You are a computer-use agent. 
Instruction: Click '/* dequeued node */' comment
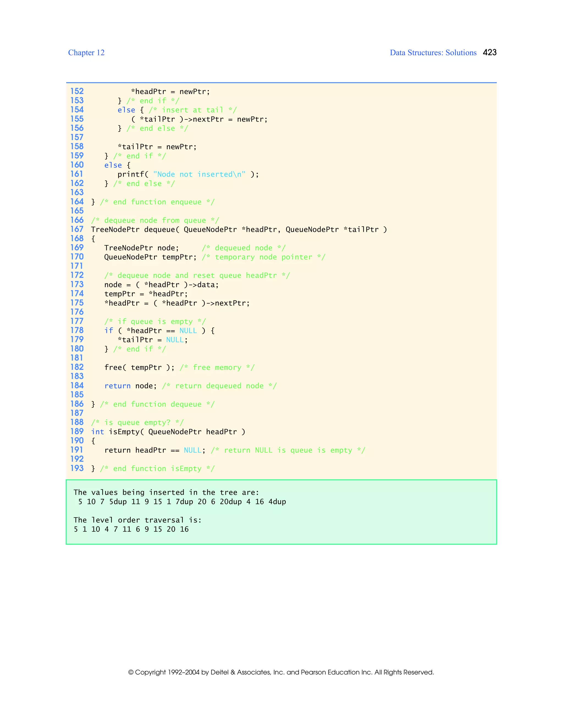pos(244,248)
